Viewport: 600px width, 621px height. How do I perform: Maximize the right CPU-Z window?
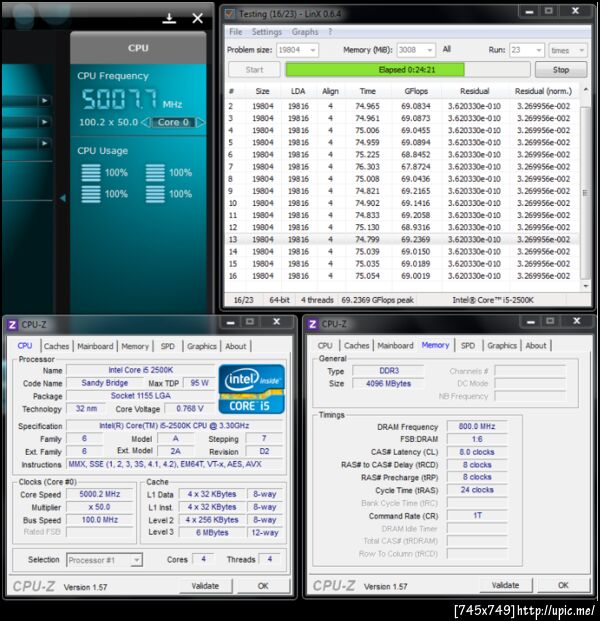coord(550,322)
